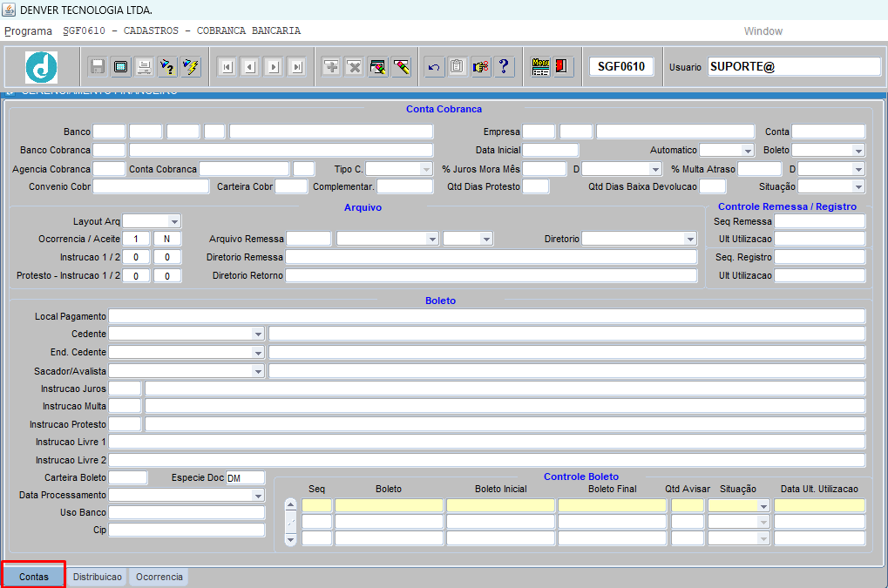Go to the next record
The image size is (888, 588).
274,67
